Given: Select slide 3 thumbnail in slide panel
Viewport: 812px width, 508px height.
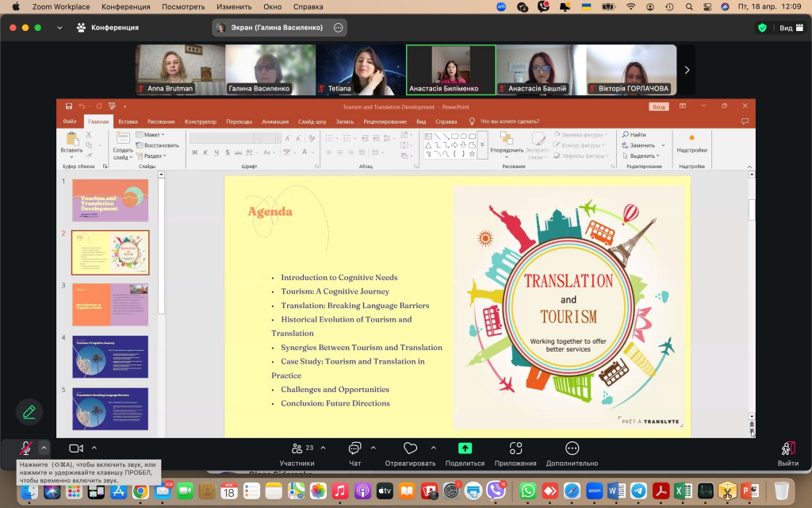Looking at the screenshot, I should coord(110,304).
